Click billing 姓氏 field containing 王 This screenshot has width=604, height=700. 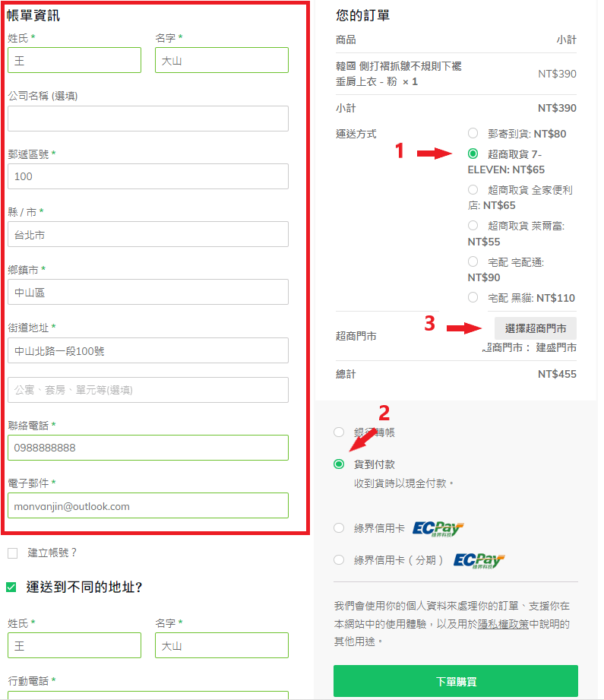point(74,60)
